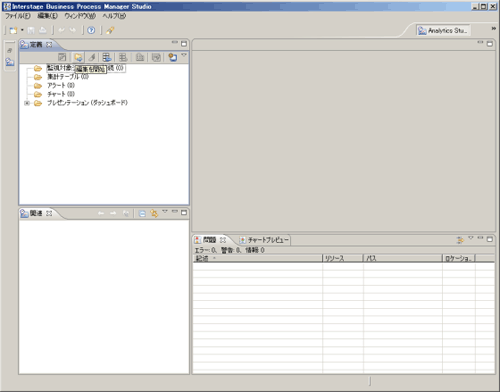
Task: Maximize the 定義 panel
Action: point(184,44)
